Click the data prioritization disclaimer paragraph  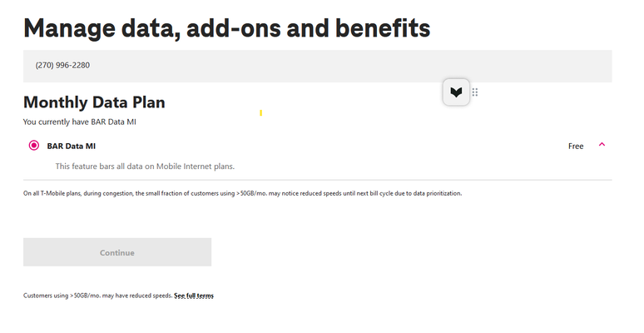pos(242,193)
